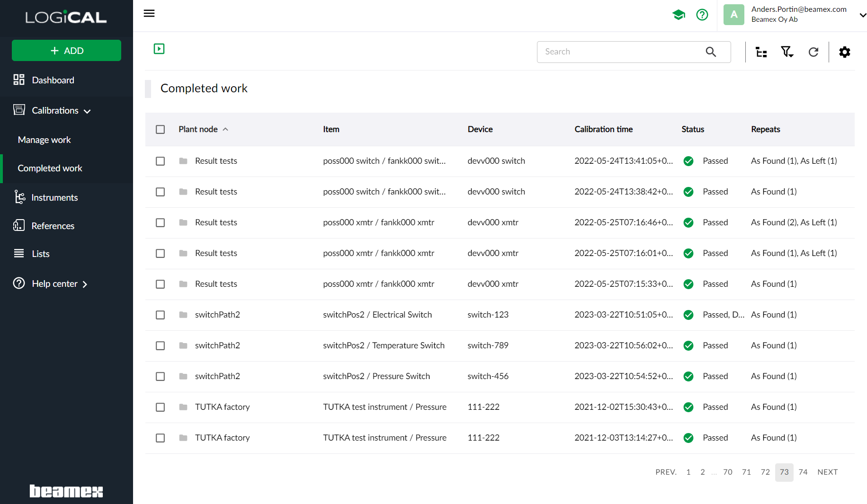Click the search magnifier icon
The image size is (867, 504).
coord(711,52)
